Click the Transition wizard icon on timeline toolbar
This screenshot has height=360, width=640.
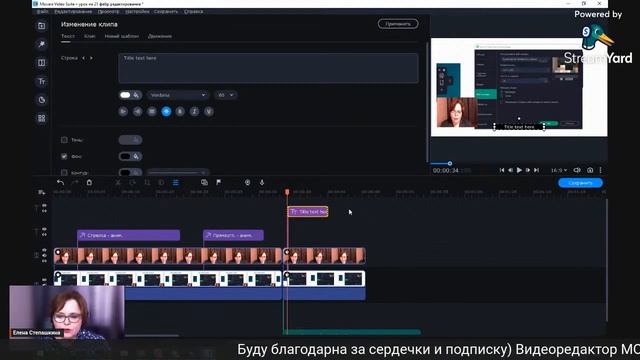coord(204,182)
